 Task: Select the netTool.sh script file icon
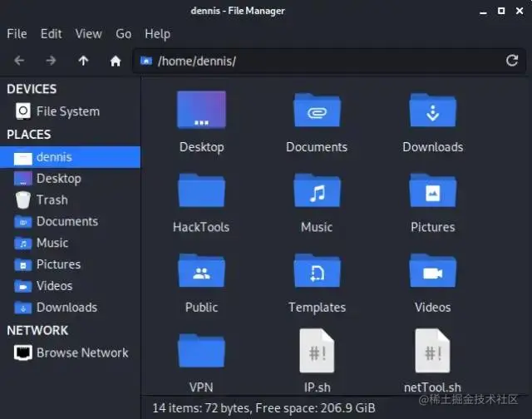[432, 351]
